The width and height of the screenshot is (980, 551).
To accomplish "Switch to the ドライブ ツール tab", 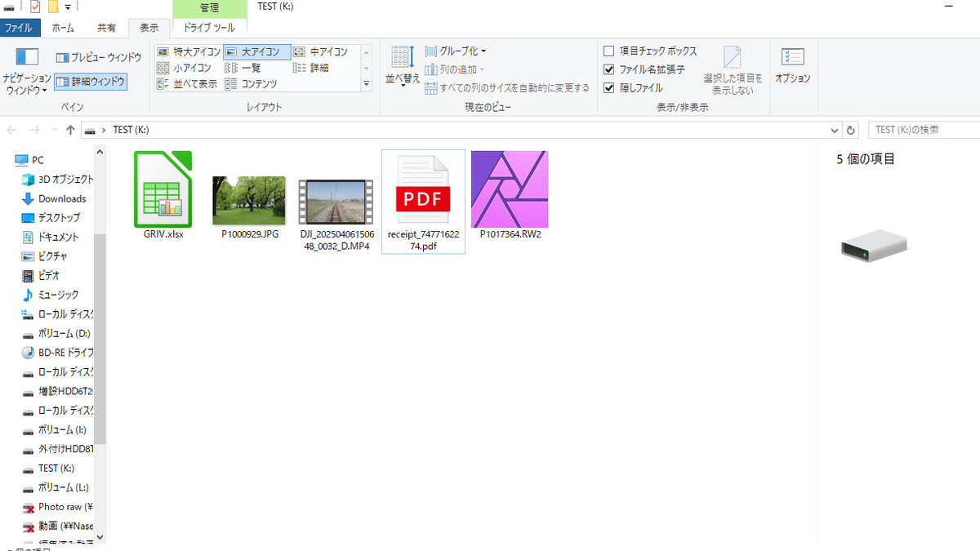I will [x=209, y=27].
